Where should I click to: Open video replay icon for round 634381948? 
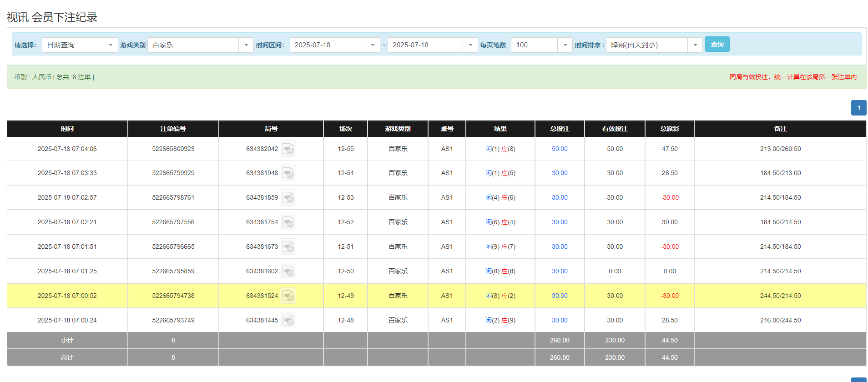[288, 173]
